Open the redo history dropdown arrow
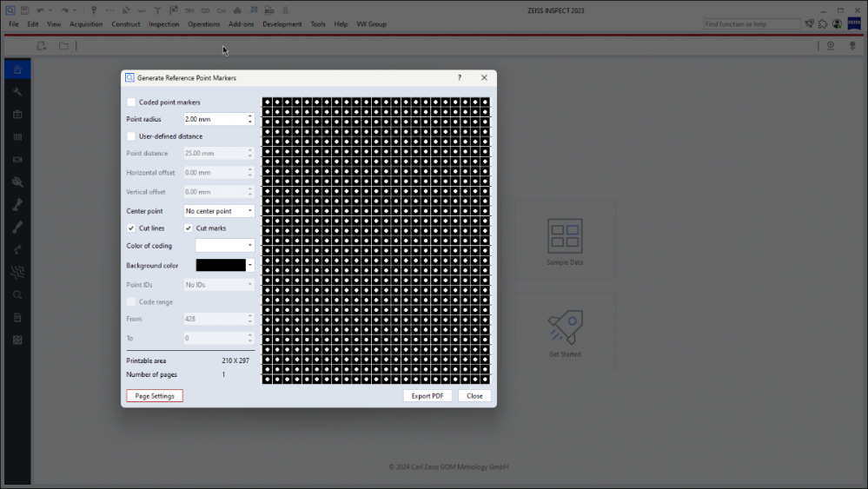Screen dimensions: 868x489 pos(75,10)
